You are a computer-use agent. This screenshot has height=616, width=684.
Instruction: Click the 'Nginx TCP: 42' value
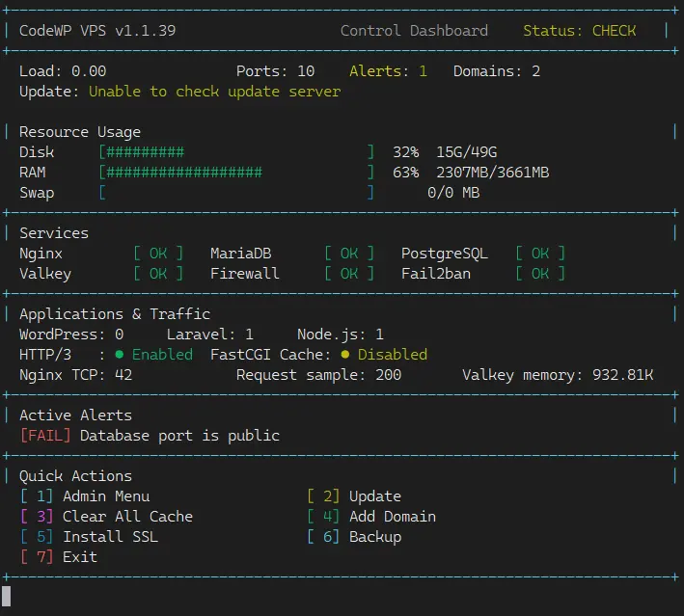tap(75, 375)
